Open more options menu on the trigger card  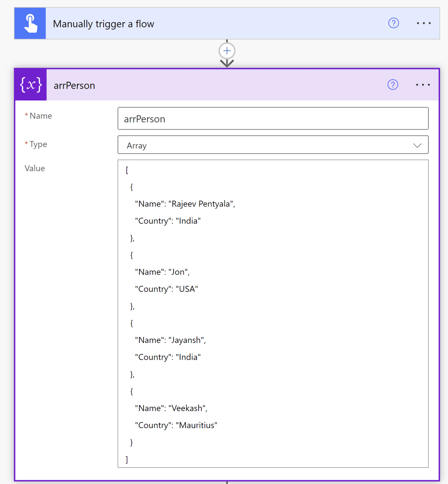[x=423, y=23]
